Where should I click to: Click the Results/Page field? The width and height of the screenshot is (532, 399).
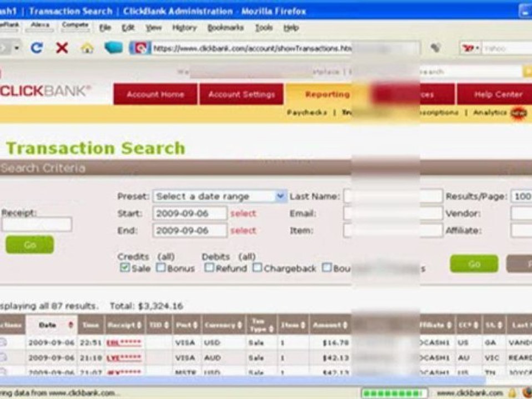point(521,196)
